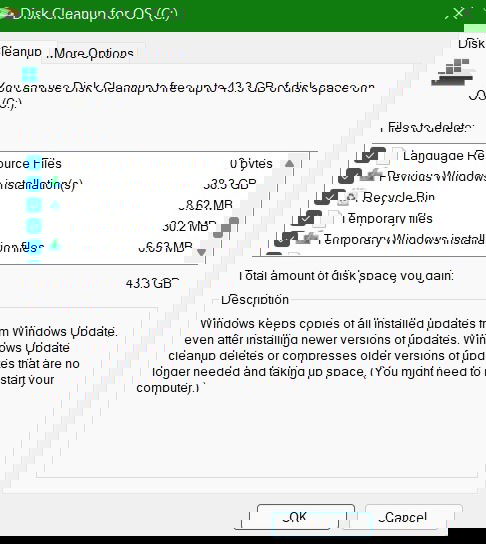The width and height of the screenshot is (486, 544).
Task: Select the Disk Cleanup tab
Action: [21, 52]
